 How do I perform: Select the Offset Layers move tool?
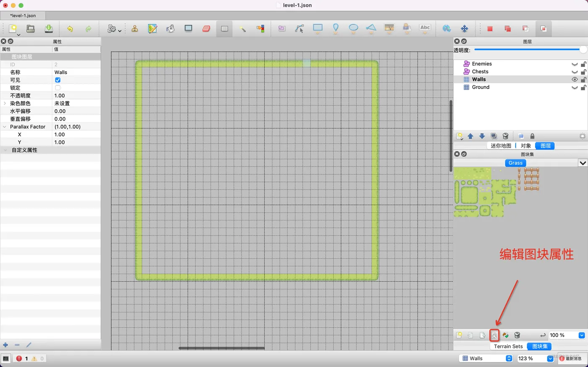coord(465,29)
